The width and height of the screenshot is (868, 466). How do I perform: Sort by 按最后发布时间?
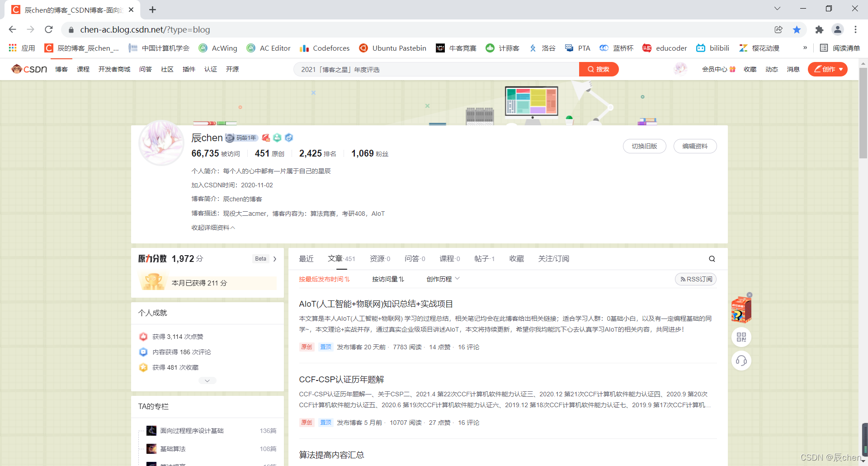pyautogui.click(x=324, y=279)
